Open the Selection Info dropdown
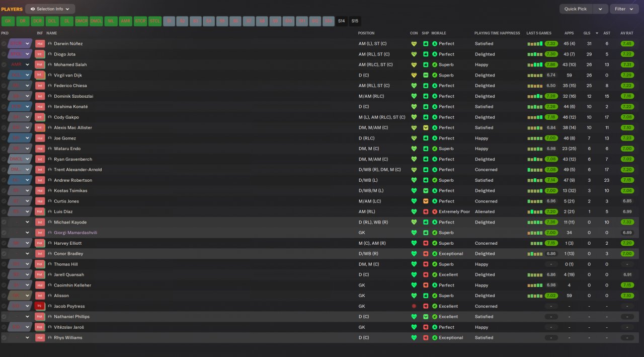The height and width of the screenshot is (357, 644). [50, 9]
